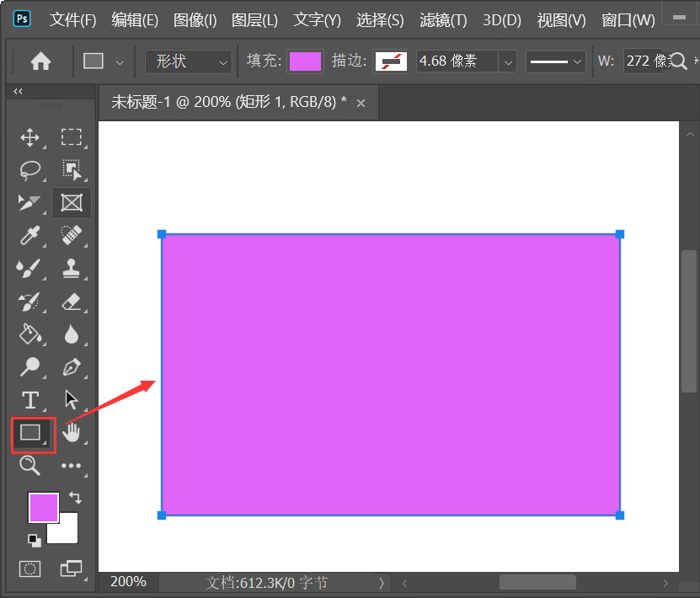Open the stroke line style dropdown
700x598 pixels.
pos(555,61)
